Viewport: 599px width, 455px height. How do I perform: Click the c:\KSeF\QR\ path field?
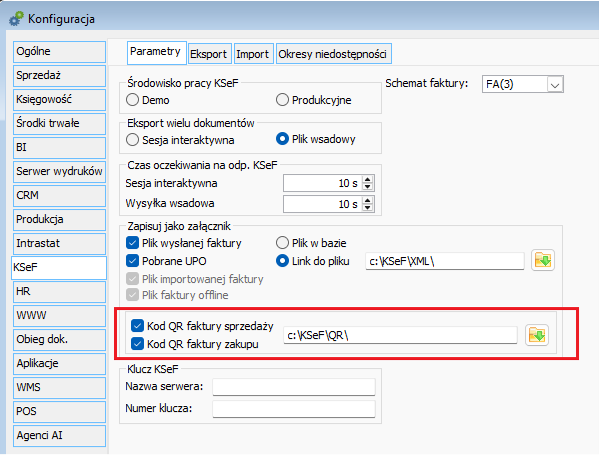(x=400, y=335)
